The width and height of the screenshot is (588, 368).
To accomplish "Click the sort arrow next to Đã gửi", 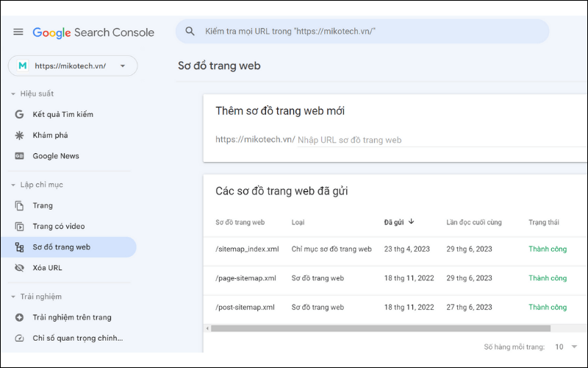I will (412, 222).
